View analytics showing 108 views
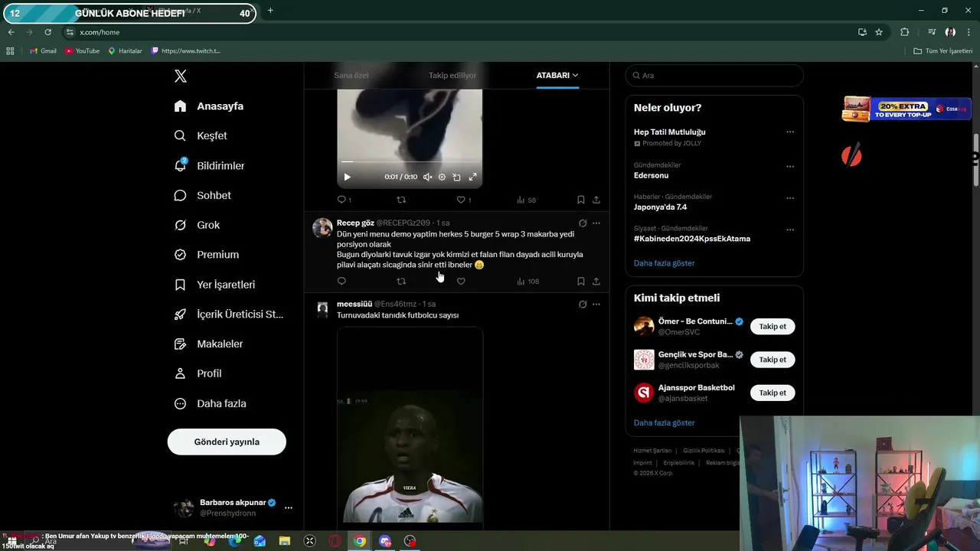 [528, 281]
